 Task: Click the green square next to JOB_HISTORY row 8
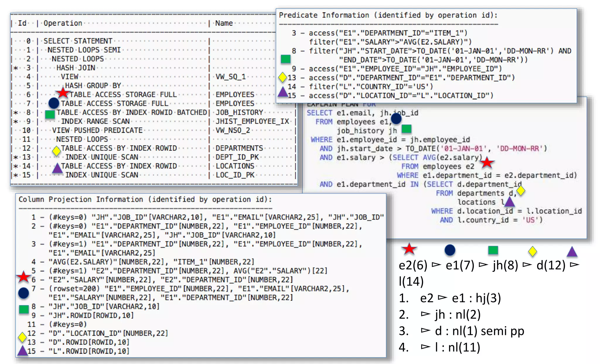(x=50, y=114)
